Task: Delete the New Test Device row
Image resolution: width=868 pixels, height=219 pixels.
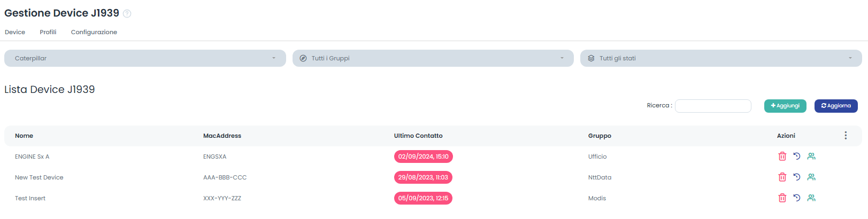Action: [782, 177]
